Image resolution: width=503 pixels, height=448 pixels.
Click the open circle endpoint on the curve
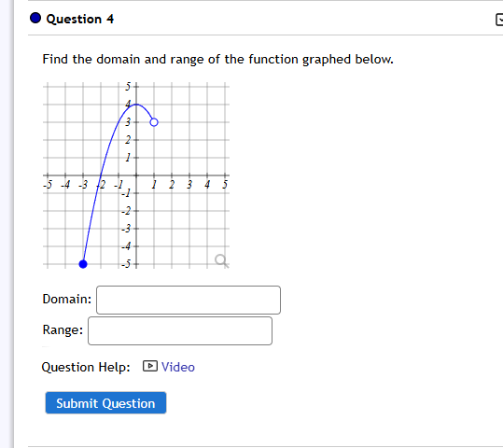(154, 122)
